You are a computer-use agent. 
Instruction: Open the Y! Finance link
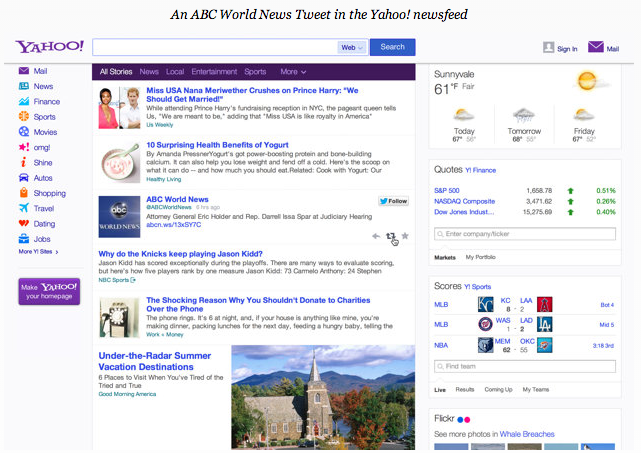tap(480, 170)
